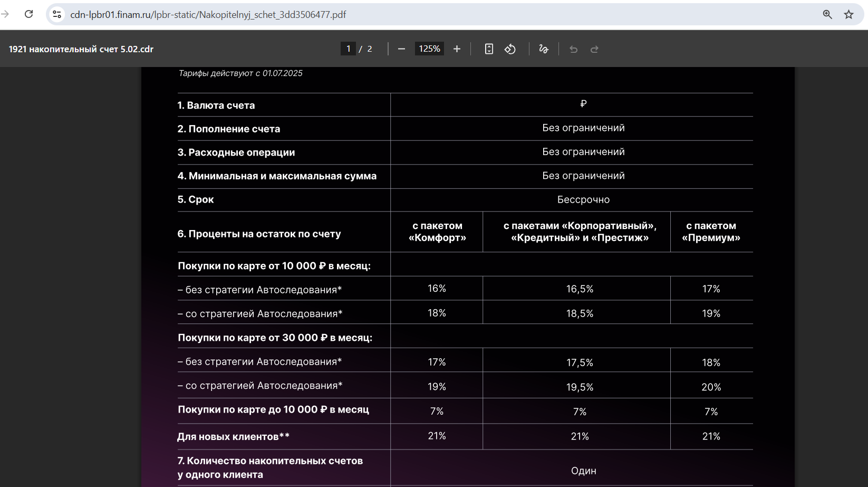Select column header 'с пакетом «Премиум»'
The height and width of the screenshot is (487, 868).
711,232
